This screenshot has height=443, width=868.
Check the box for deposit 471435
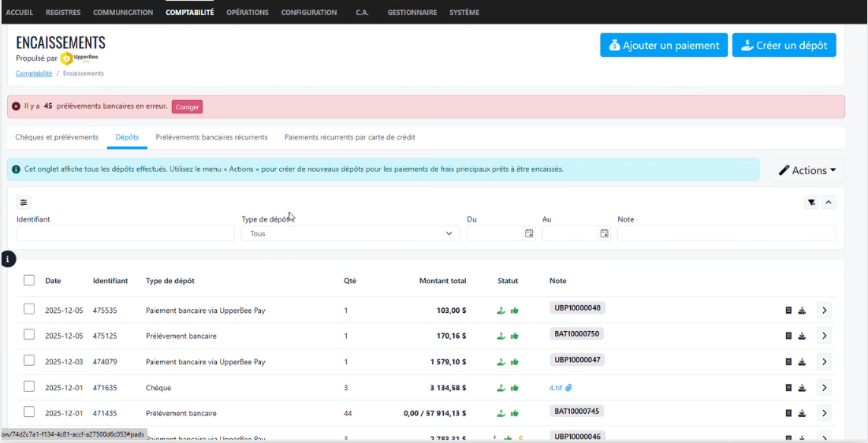[x=29, y=412]
